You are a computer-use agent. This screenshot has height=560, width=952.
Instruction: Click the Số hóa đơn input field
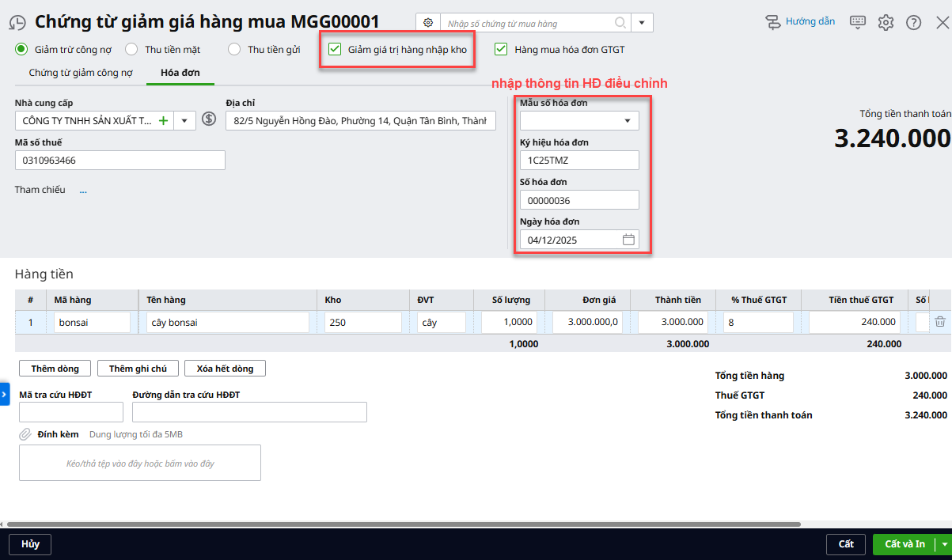[578, 200]
